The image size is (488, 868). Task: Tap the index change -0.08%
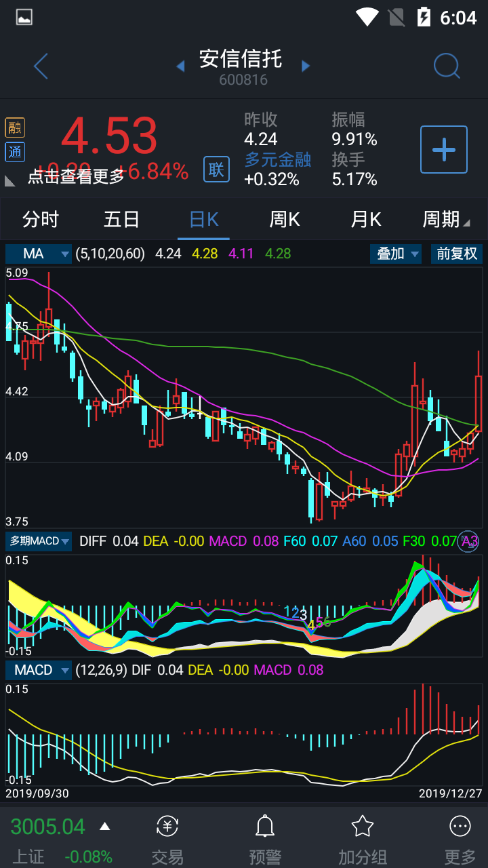click(x=88, y=857)
